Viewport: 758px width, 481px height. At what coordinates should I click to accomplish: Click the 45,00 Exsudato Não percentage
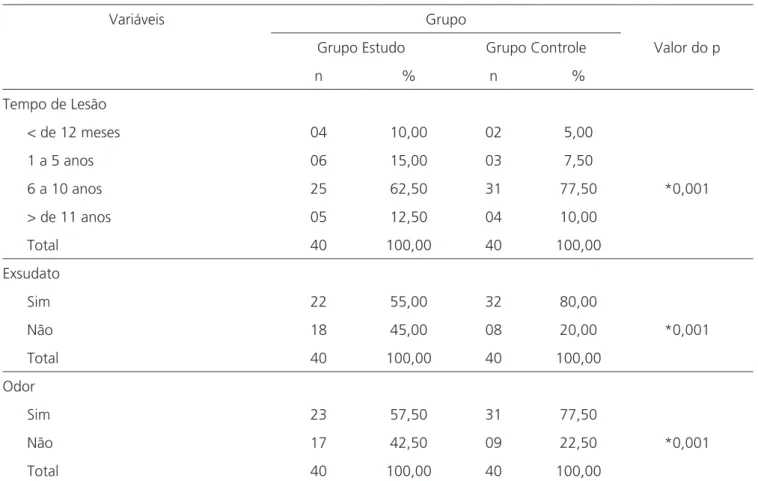click(408, 330)
